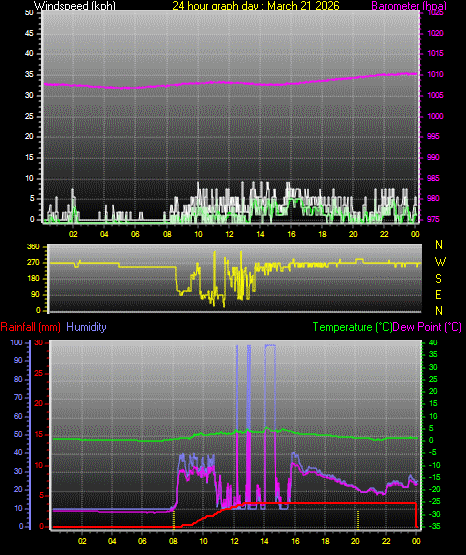The width and height of the screenshot is (466, 555).
Task: Click the 12 hour label under windspeed chart
Action: 229,234
